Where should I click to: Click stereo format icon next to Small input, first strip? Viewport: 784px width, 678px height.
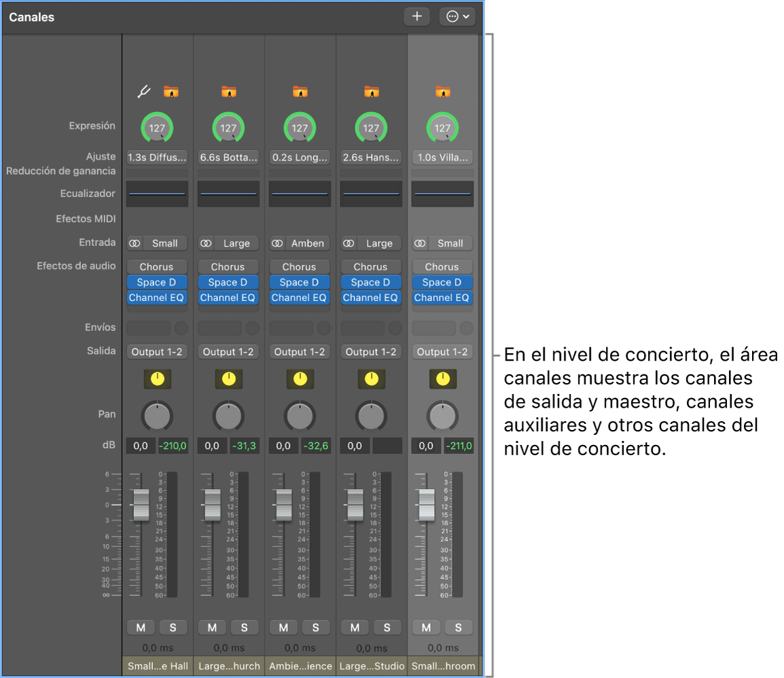(x=135, y=243)
